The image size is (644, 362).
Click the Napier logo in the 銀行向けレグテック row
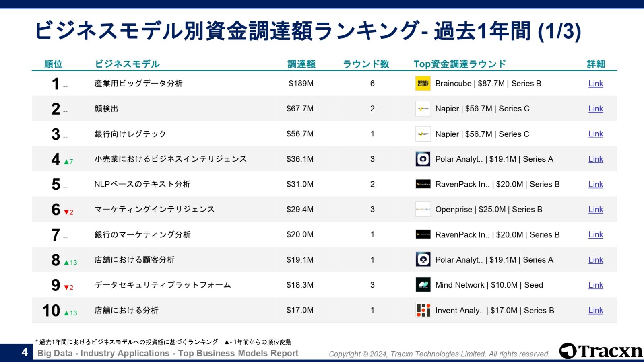tap(423, 134)
